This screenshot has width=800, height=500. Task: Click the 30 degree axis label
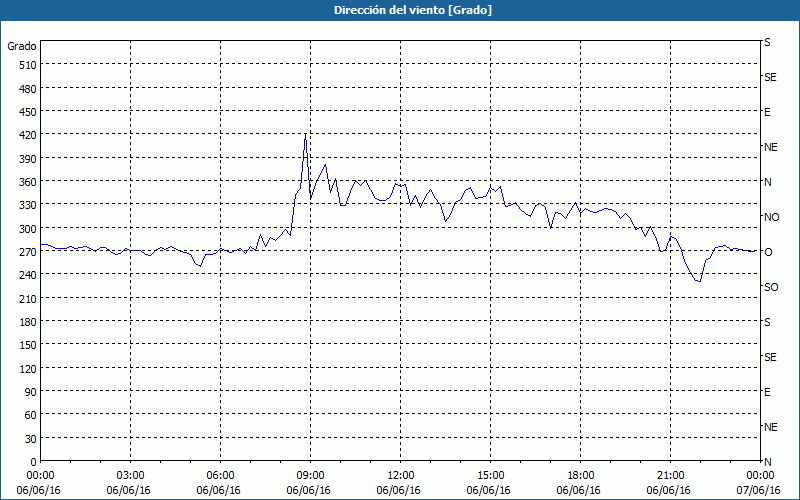coord(31,439)
